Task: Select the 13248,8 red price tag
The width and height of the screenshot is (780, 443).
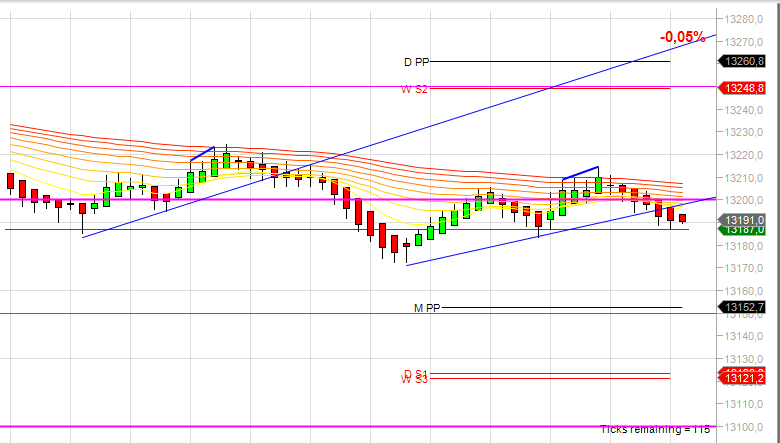Action: [x=741, y=89]
